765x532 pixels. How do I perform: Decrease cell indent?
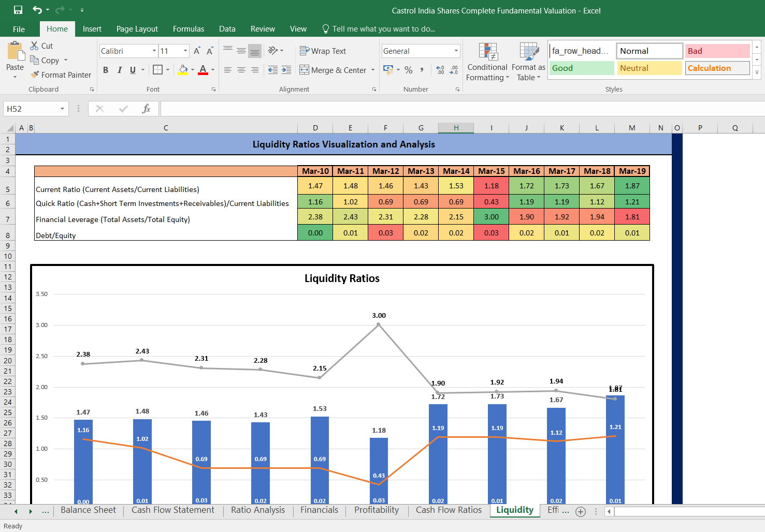point(273,70)
